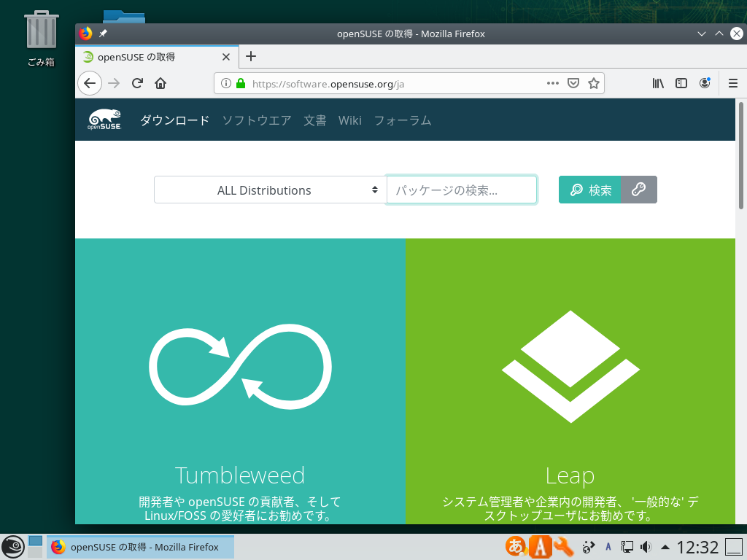This screenshot has height=560, width=747.
Task: Open page actions three-dot menu in address bar
Action: click(x=553, y=83)
